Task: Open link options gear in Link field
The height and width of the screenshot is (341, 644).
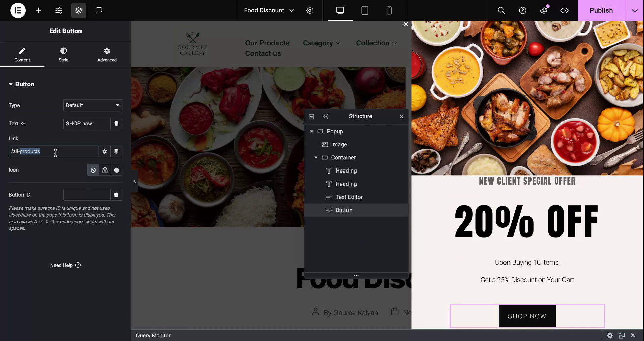Action: [x=104, y=151]
